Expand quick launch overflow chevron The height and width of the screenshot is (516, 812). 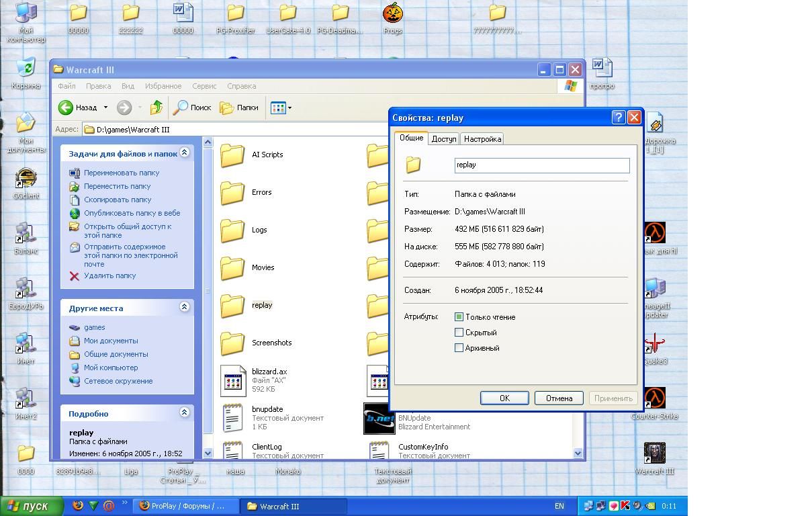click(125, 502)
